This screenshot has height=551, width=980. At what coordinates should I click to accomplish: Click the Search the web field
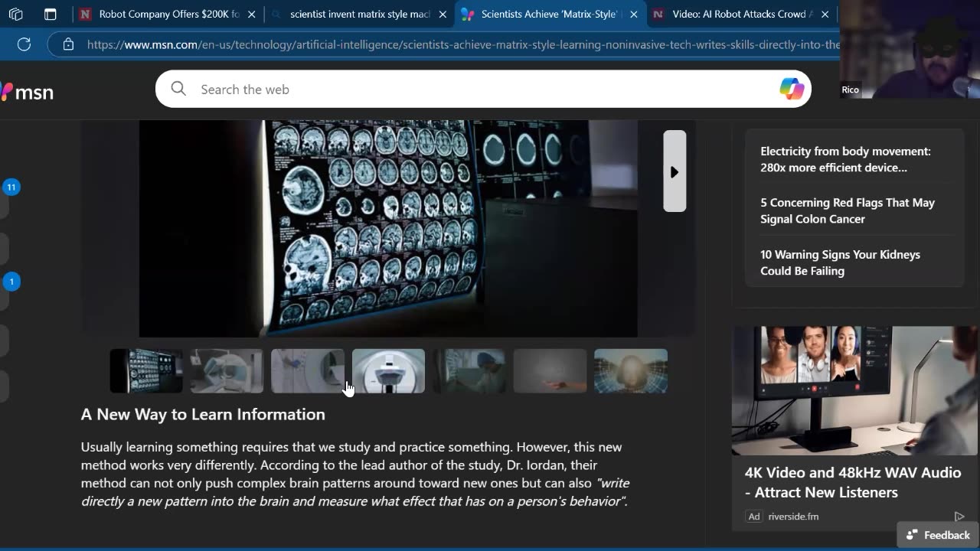click(x=482, y=89)
